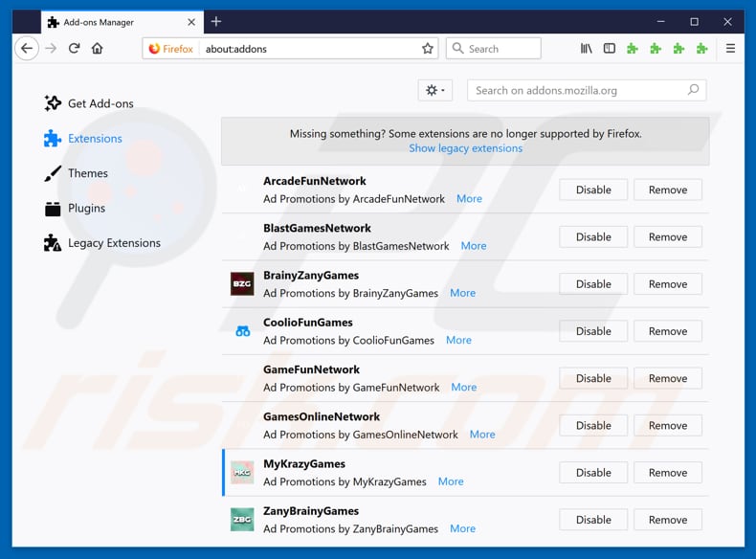Select the Add-ons Manager browser tab

122,22
